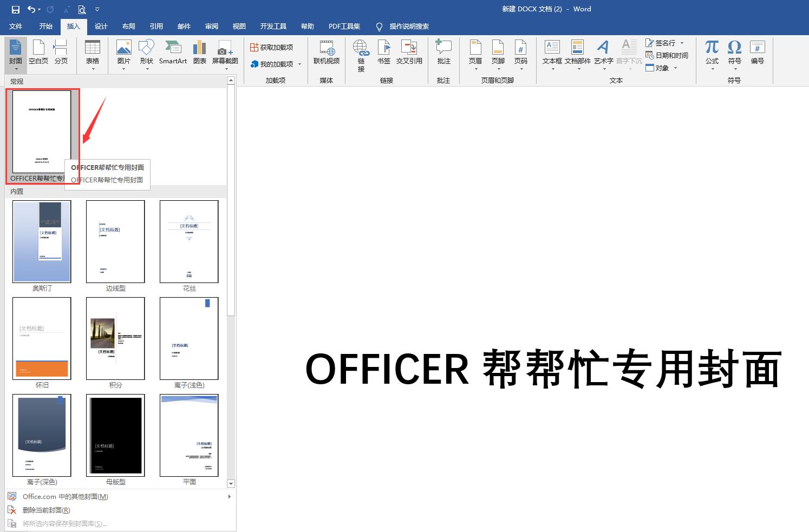This screenshot has width=809, height=532.
Task: Switch to the 设计 ribbon tab
Action: [x=101, y=26]
